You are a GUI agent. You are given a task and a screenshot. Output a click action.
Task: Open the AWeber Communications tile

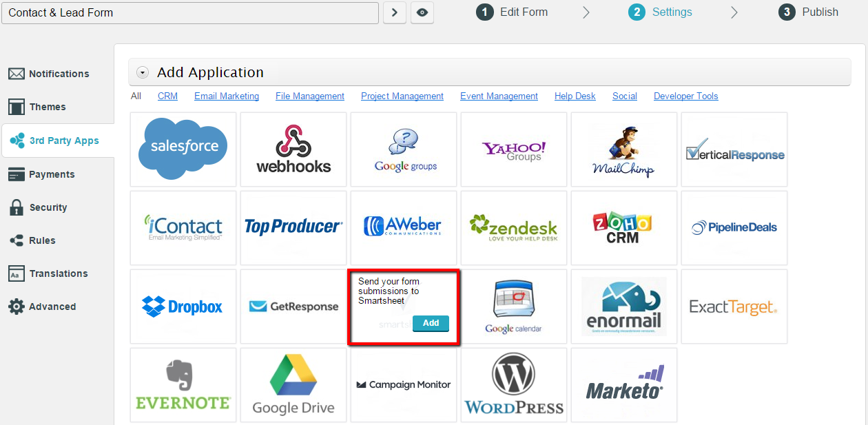(x=404, y=228)
